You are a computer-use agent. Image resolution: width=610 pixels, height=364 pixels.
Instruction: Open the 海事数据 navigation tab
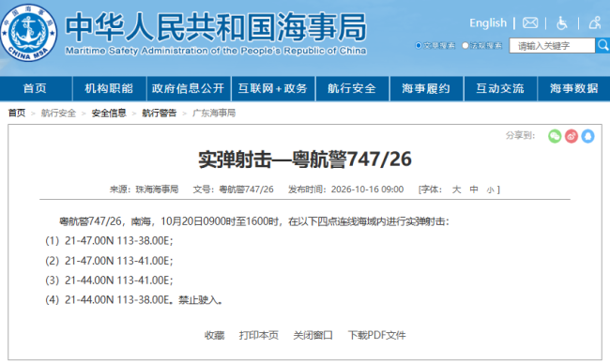point(573,89)
